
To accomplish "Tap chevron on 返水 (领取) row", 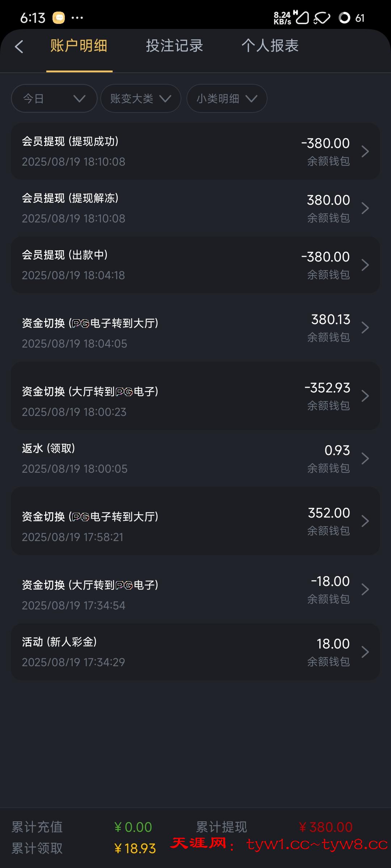I will [x=365, y=459].
